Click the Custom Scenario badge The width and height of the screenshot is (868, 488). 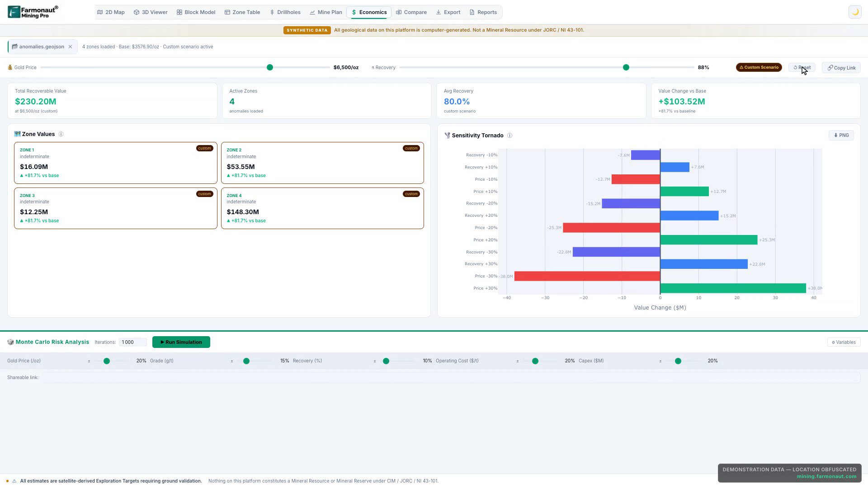tap(759, 67)
